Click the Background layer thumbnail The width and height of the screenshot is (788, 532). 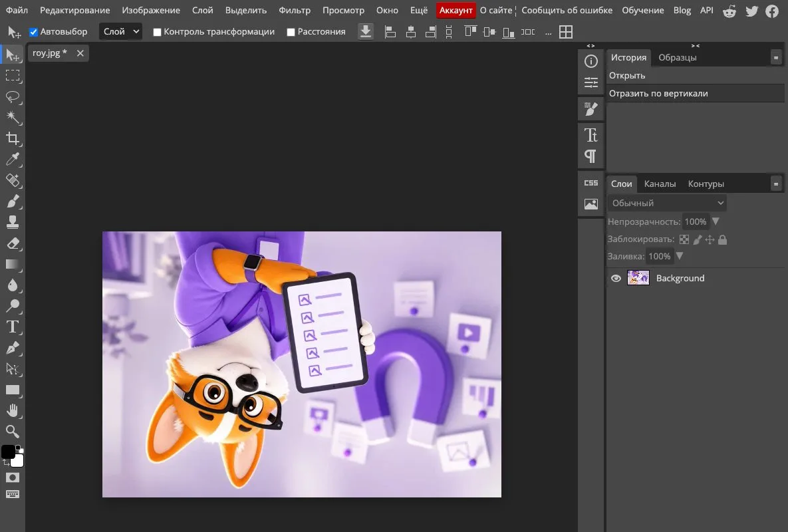(638, 278)
